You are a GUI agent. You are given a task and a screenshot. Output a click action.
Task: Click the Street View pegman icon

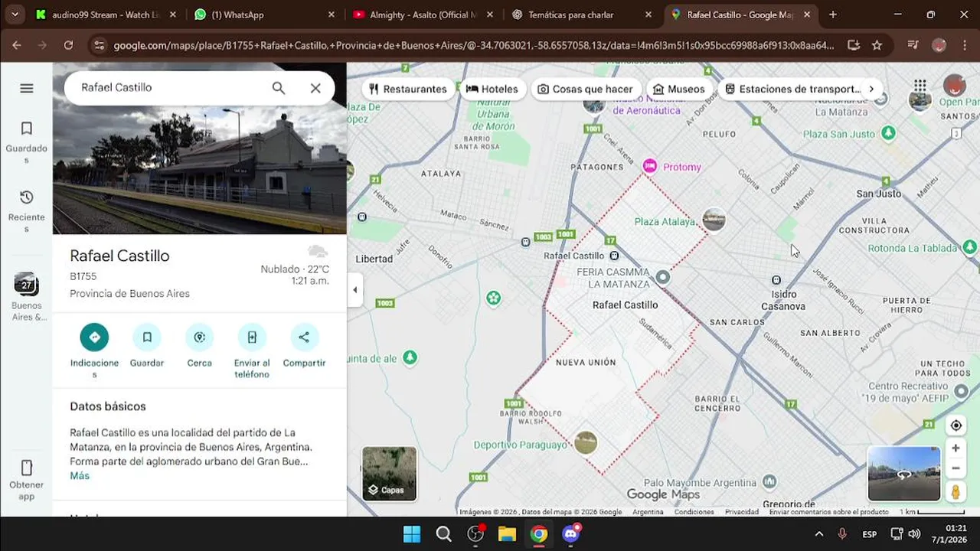pyautogui.click(x=955, y=492)
